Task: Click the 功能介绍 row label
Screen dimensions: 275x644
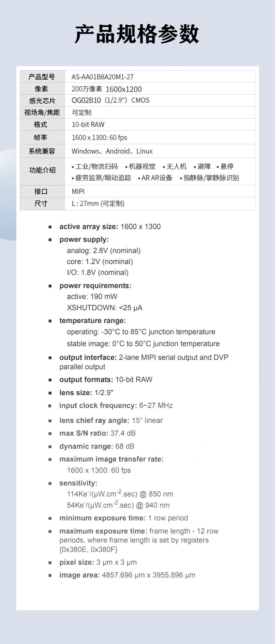Action: (42, 170)
